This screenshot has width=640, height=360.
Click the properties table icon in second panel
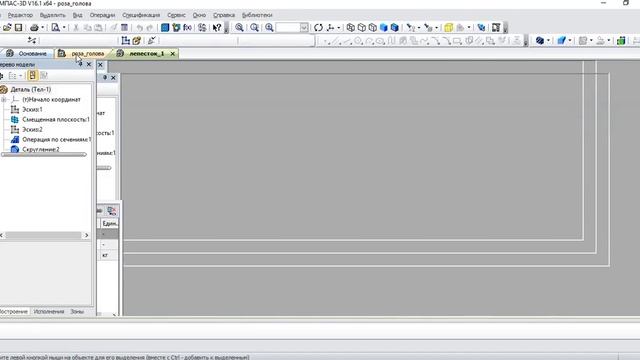coord(112,211)
